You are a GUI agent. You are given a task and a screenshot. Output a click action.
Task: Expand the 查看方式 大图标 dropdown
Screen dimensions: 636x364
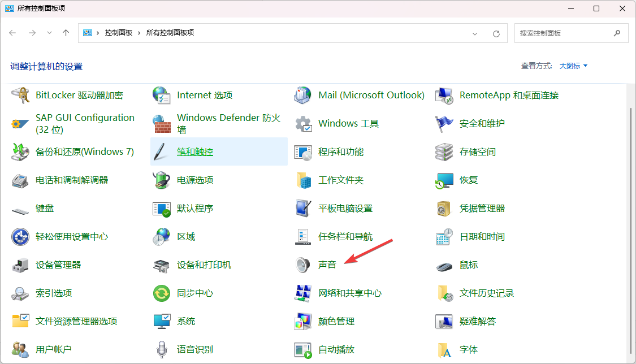point(574,66)
